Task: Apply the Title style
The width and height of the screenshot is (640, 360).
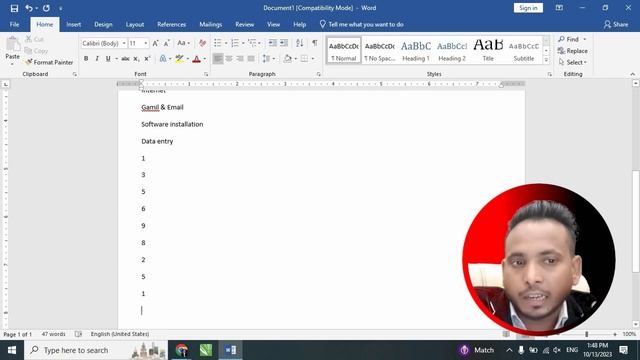Action: point(488,51)
